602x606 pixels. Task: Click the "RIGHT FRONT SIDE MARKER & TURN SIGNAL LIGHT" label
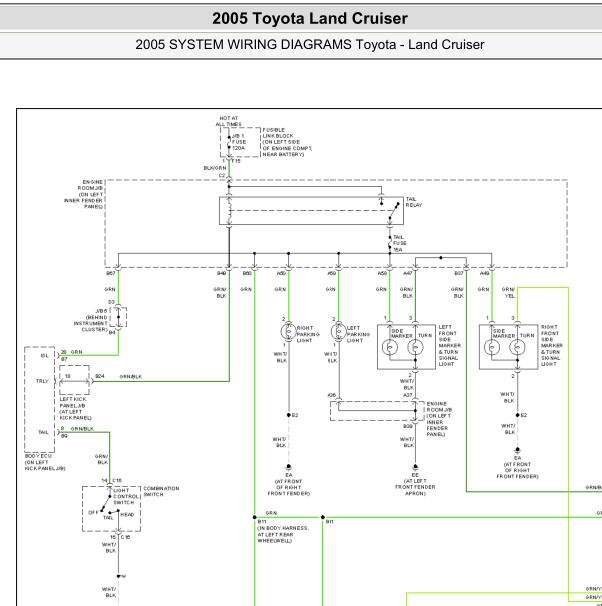(x=552, y=346)
